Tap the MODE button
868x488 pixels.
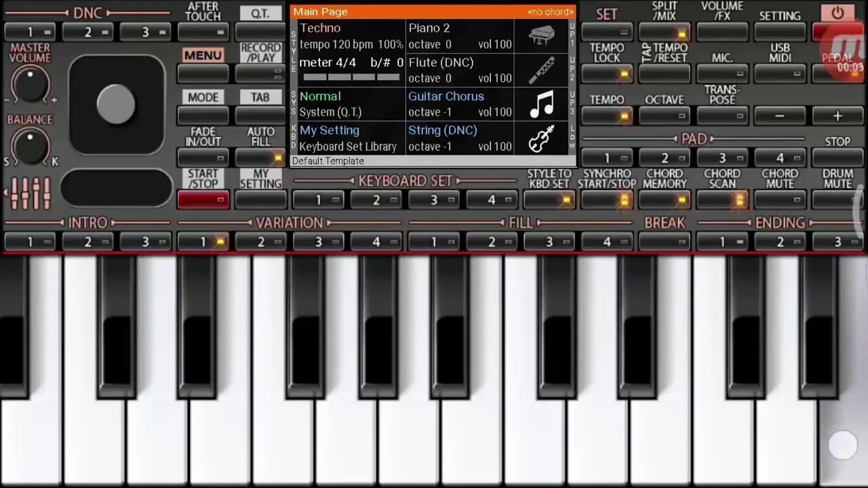[x=203, y=116]
